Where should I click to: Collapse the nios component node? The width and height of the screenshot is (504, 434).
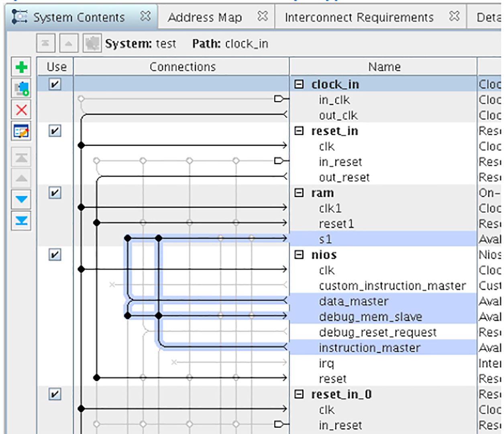pos(299,255)
